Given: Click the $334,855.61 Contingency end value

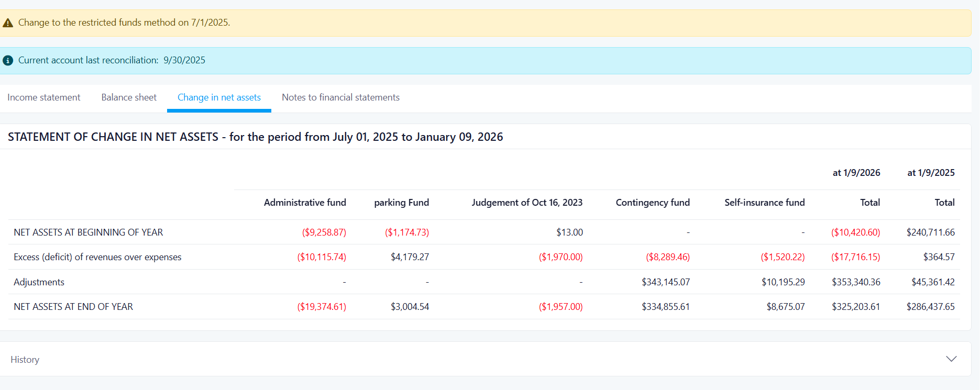Looking at the screenshot, I should [666, 307].
